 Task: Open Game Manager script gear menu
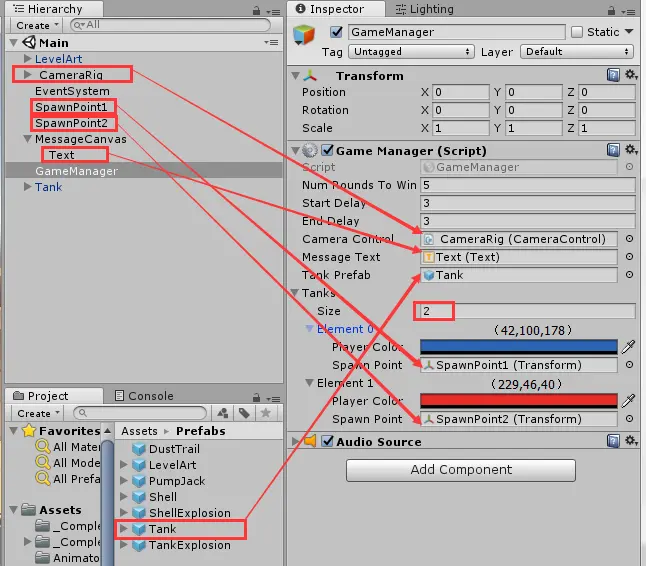(x=631, y=150)
